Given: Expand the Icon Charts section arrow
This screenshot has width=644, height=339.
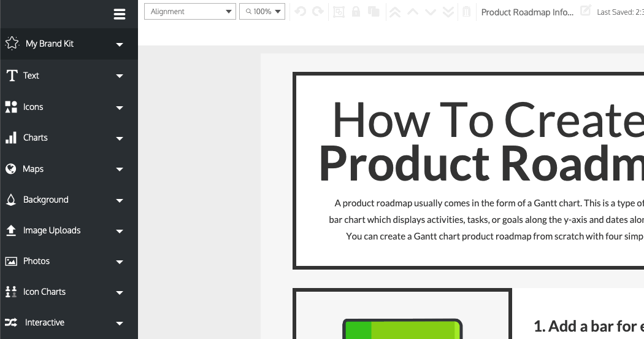Looking at the screenshot, I should click(x=120, y=293).
